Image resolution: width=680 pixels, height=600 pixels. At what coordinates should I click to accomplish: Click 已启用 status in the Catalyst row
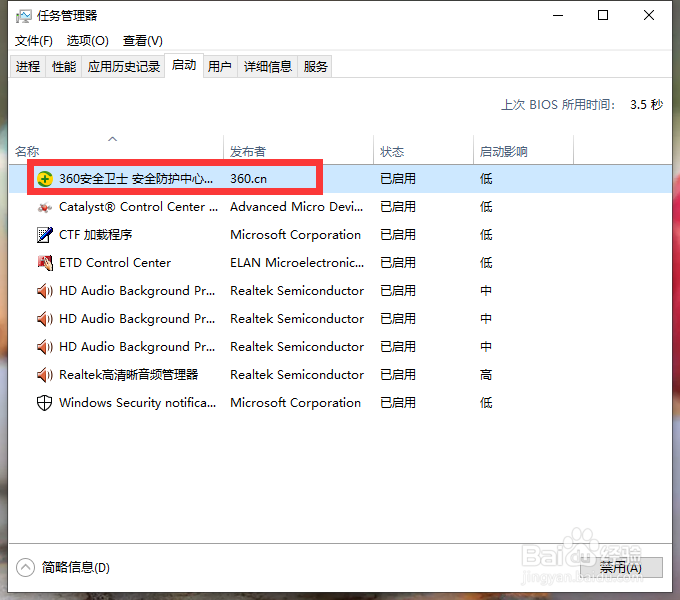click(398, 207)
